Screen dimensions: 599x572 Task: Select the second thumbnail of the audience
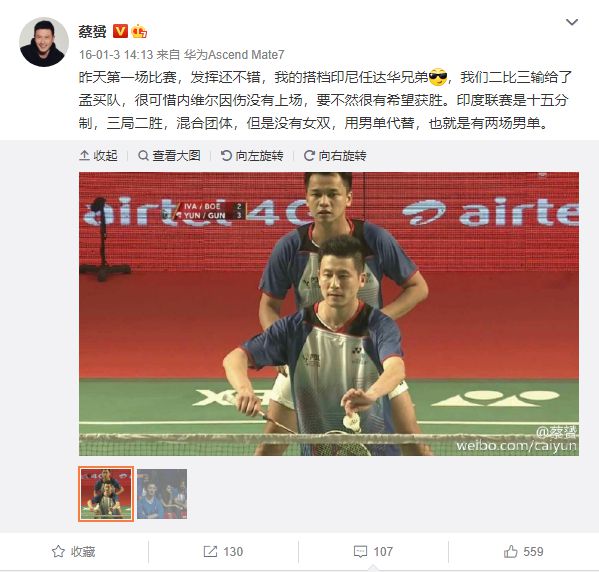(162, 494)
